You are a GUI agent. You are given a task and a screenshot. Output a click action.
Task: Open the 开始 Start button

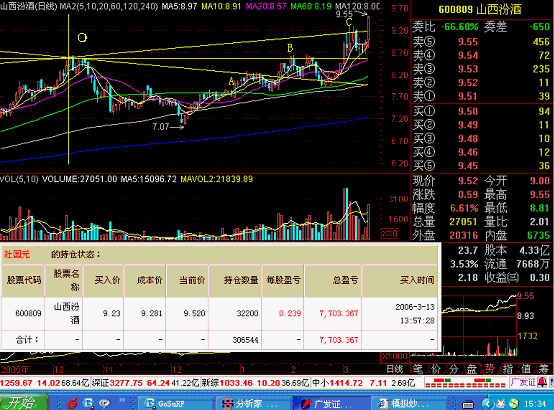pos(23,402)
